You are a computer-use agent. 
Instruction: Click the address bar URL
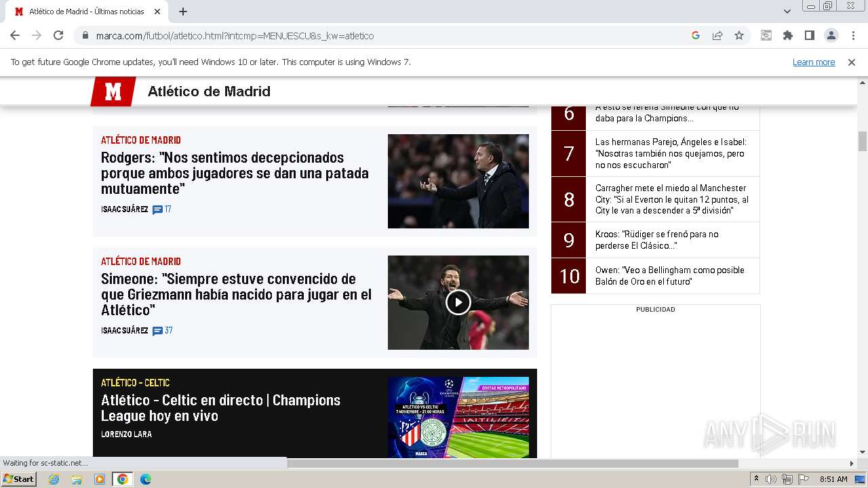tap(235, 35)
